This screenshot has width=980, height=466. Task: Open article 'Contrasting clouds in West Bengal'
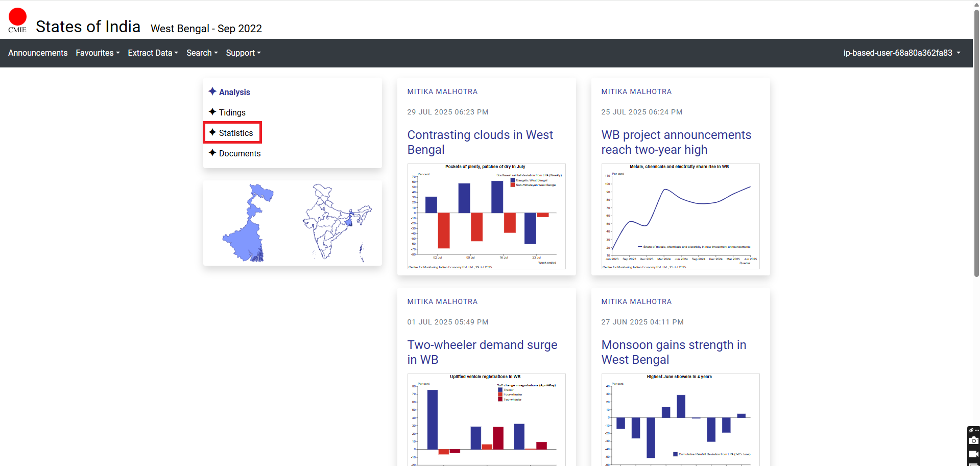pyautogui.click(x=480, y=142)
